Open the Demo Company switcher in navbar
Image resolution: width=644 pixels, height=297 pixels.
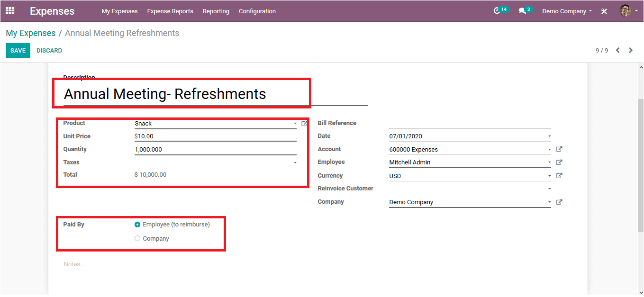(567, 11)
